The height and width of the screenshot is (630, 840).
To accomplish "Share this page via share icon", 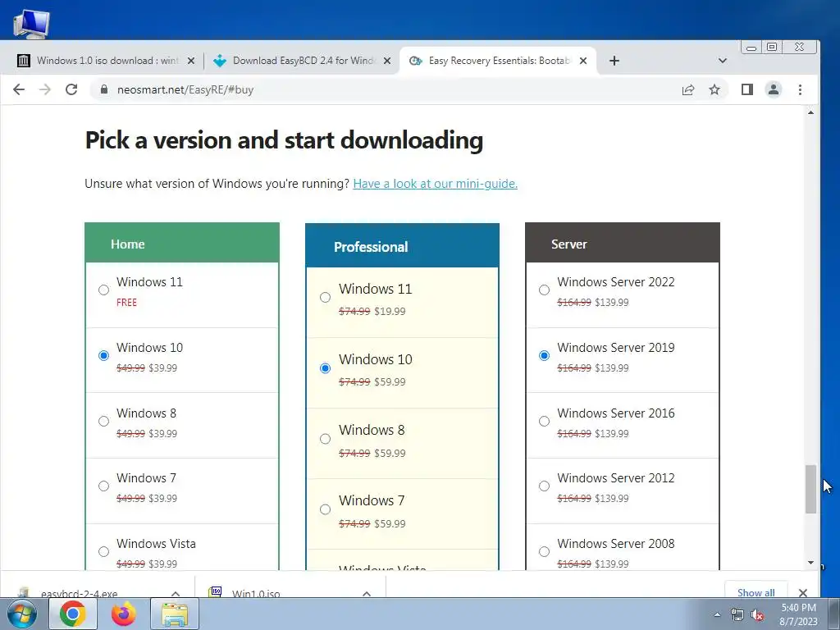I will click(x=688, y=89).
